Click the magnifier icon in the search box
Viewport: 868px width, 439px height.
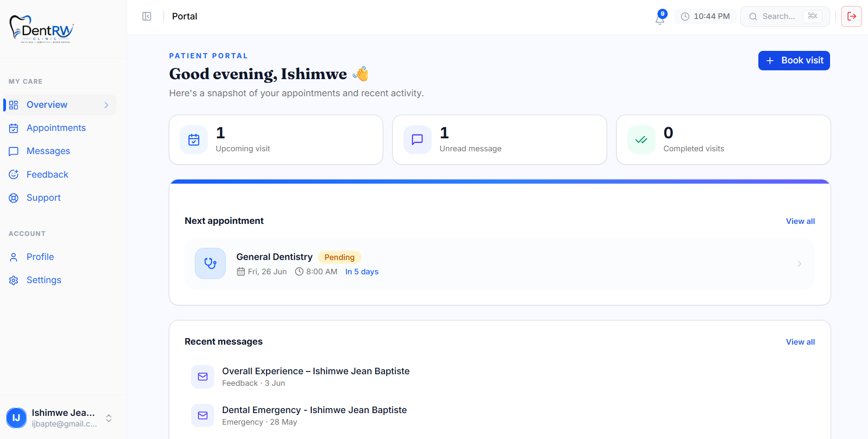tap(753, 17)
